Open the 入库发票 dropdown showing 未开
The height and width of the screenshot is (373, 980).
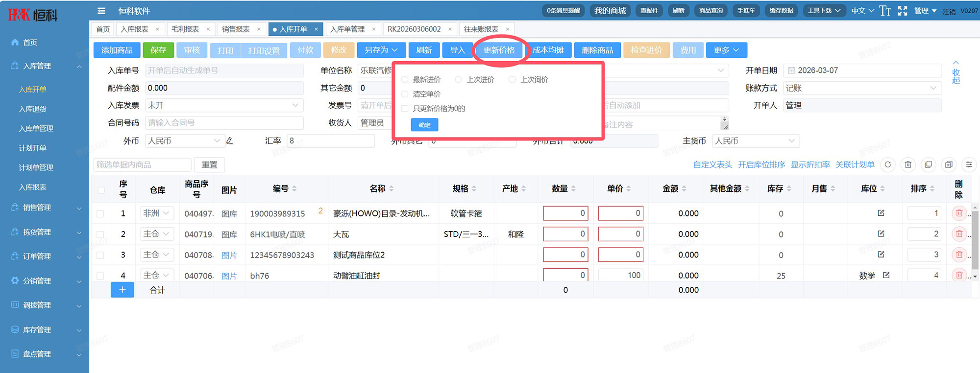tap(224, 105)
